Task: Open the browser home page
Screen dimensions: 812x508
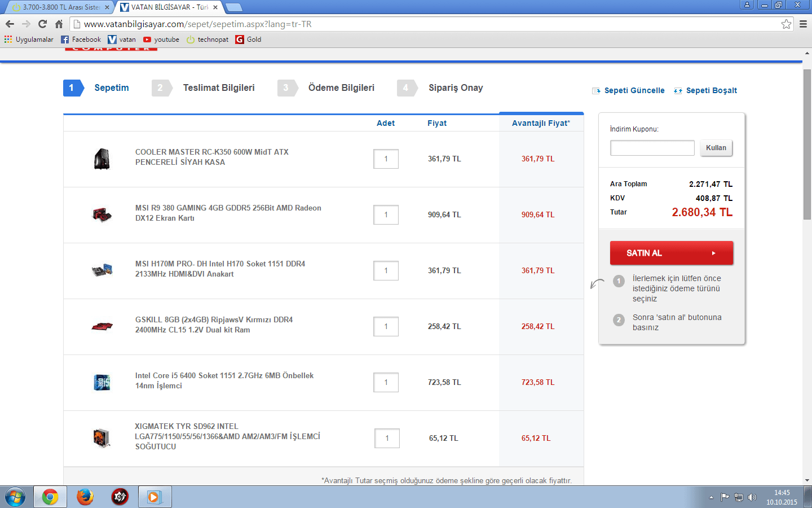Action: (59, 24)
